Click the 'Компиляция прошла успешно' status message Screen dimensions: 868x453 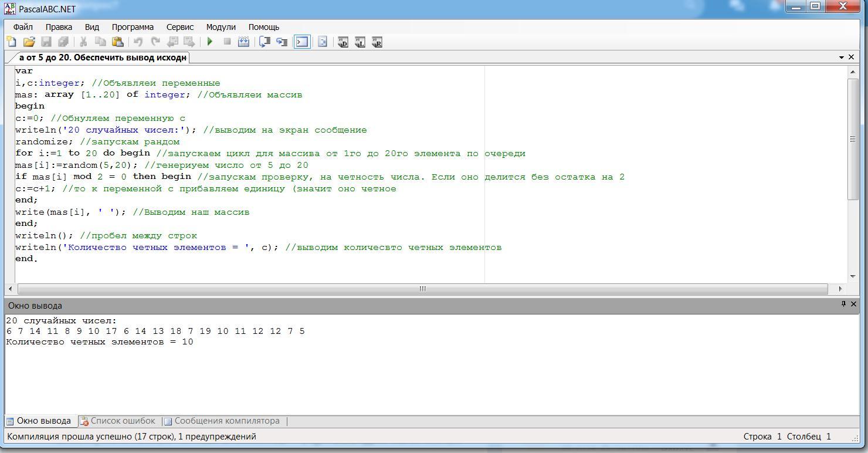(x=132, y=437)
